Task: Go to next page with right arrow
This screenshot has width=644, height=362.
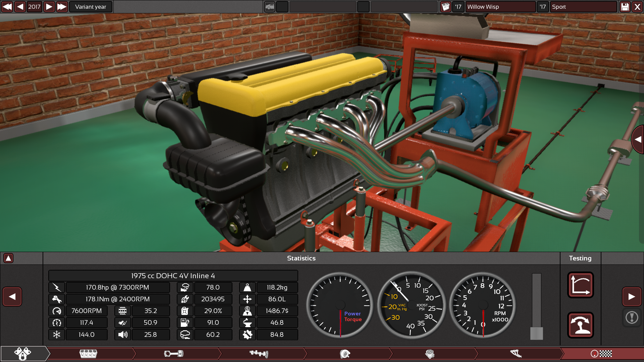Action: tap(632, 297)
